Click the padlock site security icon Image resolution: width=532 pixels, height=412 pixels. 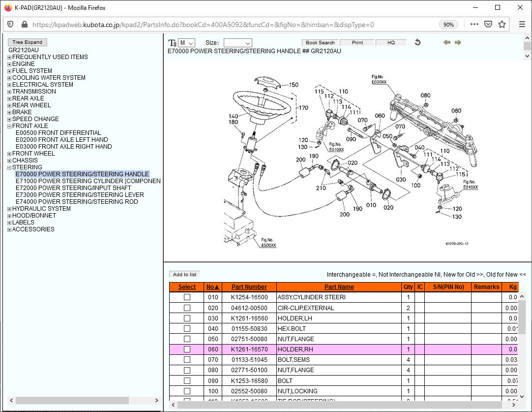[x=25, y=25]
